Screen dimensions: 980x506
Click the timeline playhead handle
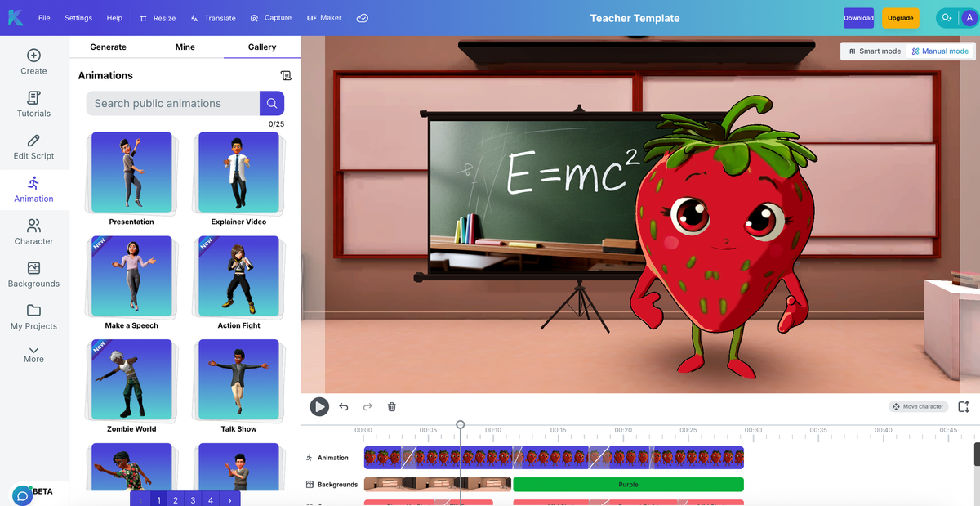point(461,425)
